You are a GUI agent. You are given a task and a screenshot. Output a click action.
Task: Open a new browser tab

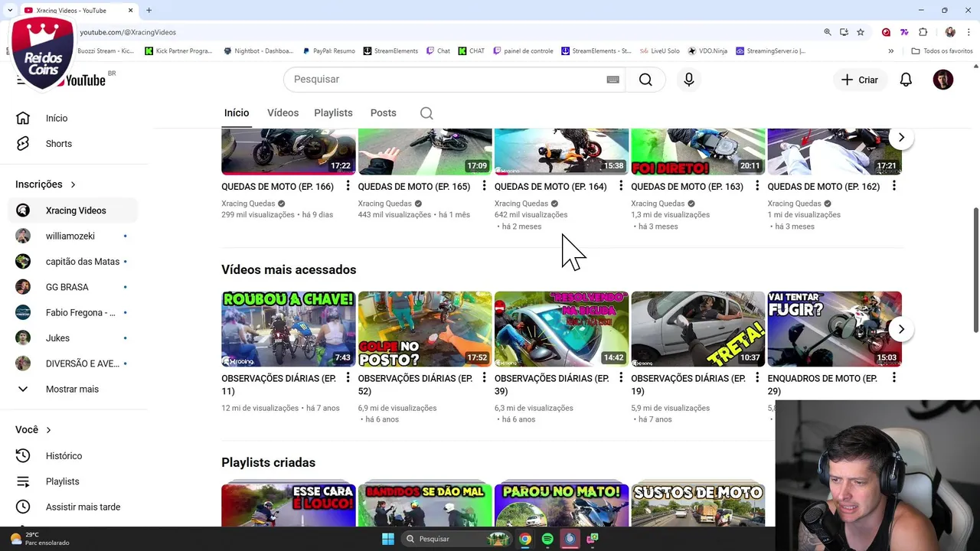coord(149,10)
